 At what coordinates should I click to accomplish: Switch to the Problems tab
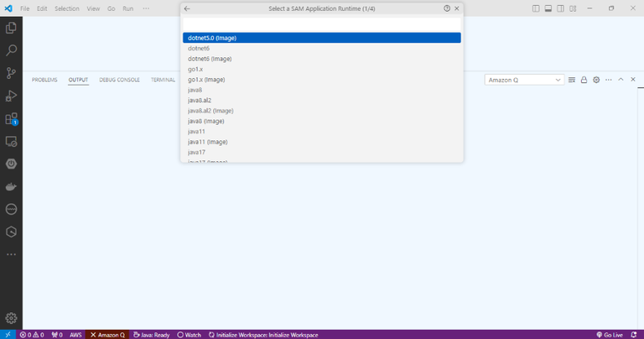pos(44,80)
